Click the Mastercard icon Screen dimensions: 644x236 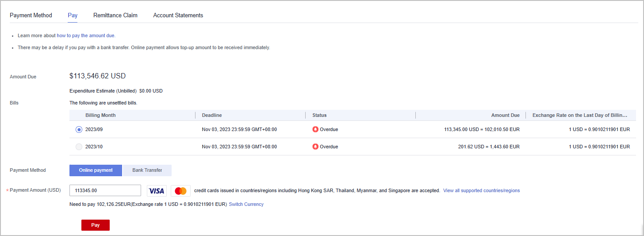(x=180, y=191)
